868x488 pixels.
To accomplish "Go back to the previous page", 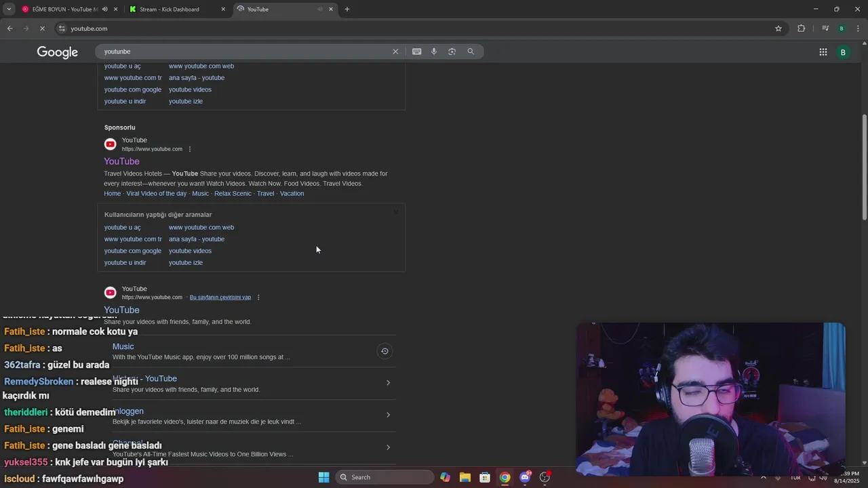I will coord(9,28).
